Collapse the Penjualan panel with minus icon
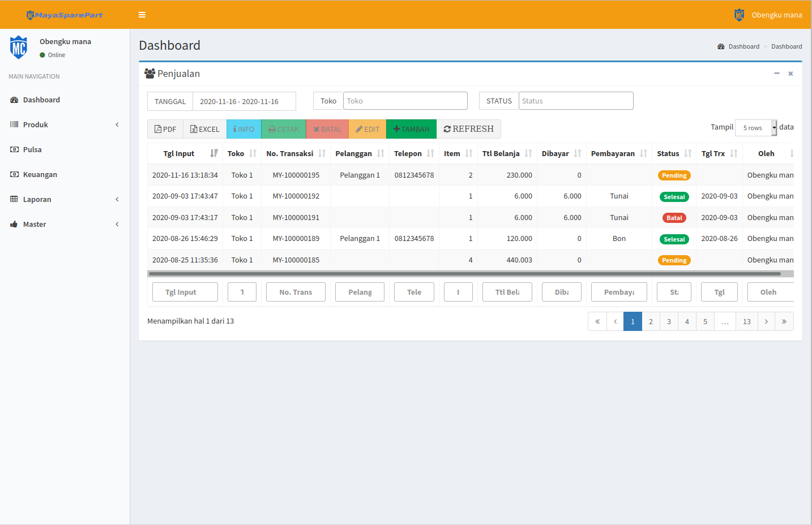812x525 pixels. [x=776, y=74]
